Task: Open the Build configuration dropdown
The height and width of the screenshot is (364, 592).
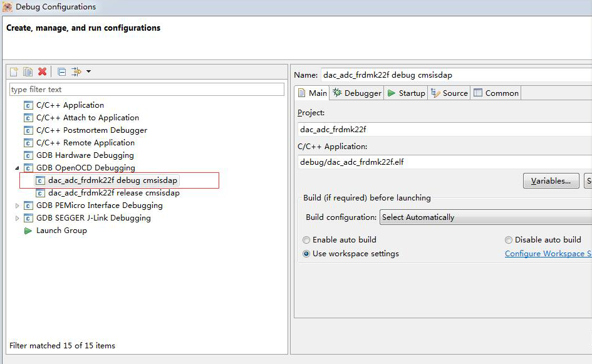Action: pyautogui.click(x=486, y=217)
